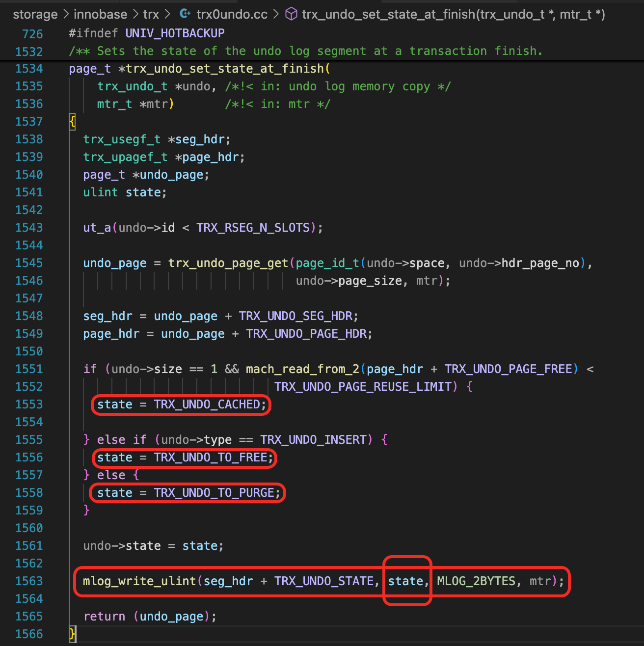Screen dimensions: 644x646
Task: Click line number 1563 in the gutter
Action: (x=29, y=581)
